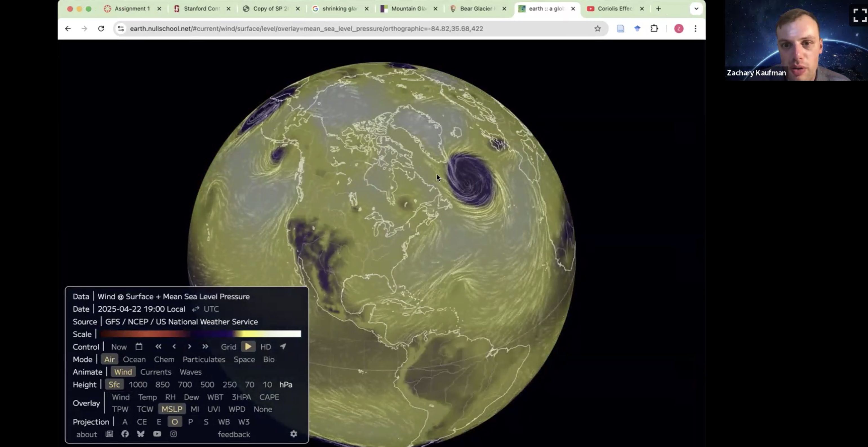Click the current location arrow icon

point(283,347)
